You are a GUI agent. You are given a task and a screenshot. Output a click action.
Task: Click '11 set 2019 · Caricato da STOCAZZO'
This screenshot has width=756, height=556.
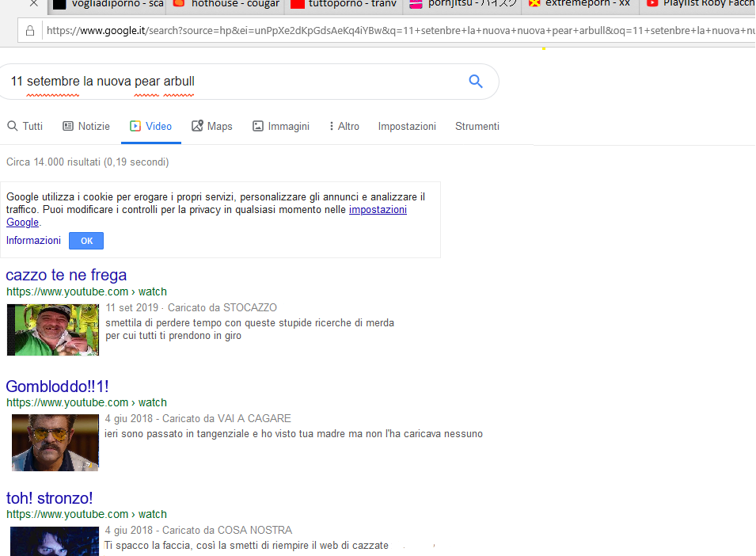coord(191,307)
